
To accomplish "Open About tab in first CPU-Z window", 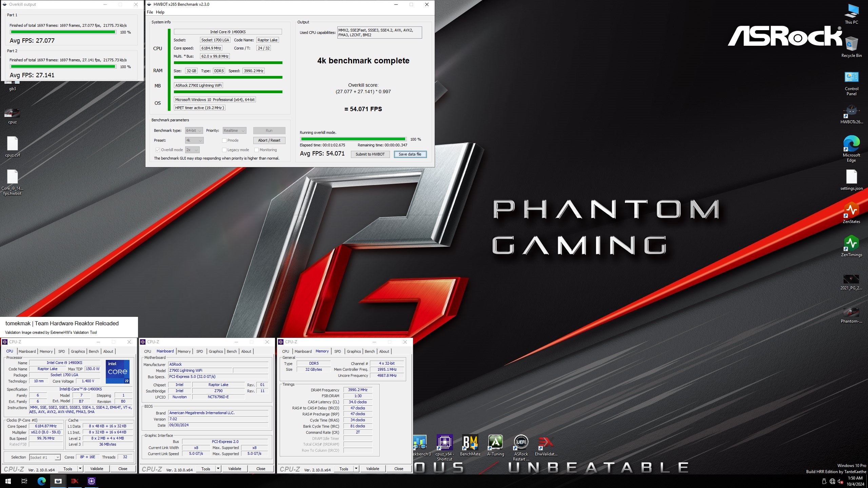I will point(108,351).
